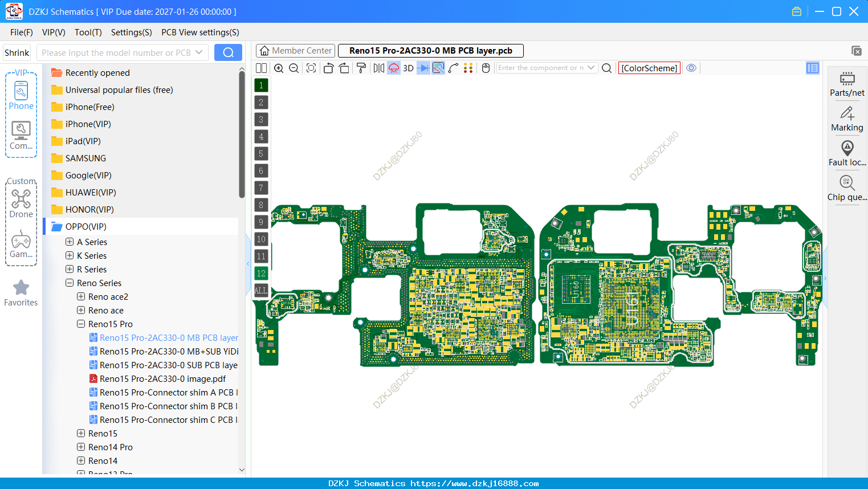The height and width of the screenshot is (489, 868).
Task: Toggle the split view layout icon
Action: 261,68
